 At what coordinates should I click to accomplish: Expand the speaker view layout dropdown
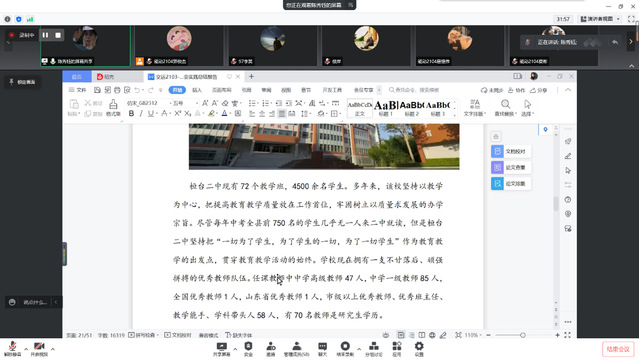[618, 19]
